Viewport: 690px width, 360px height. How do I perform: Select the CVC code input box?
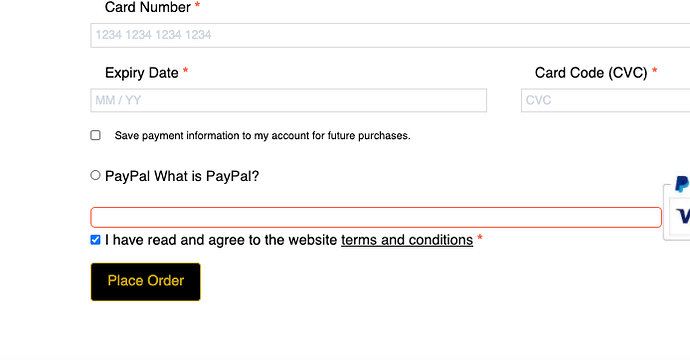(x=606, y=100)
